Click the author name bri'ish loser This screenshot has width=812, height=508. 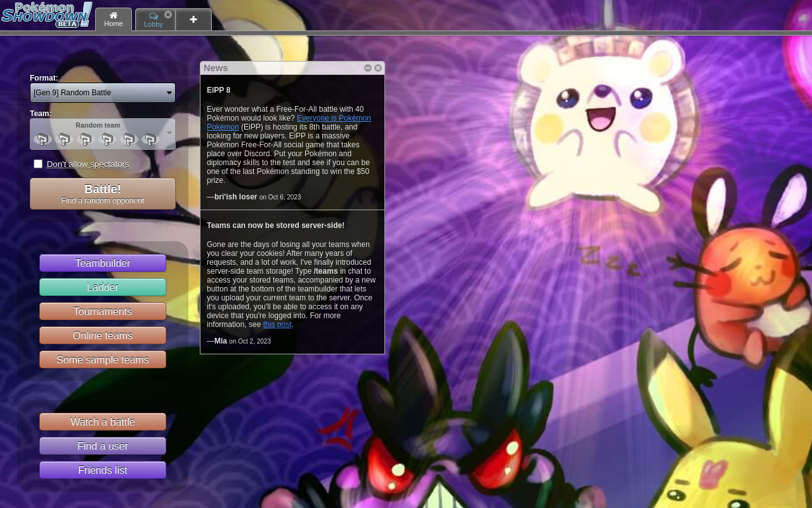[x=236, y=197]
